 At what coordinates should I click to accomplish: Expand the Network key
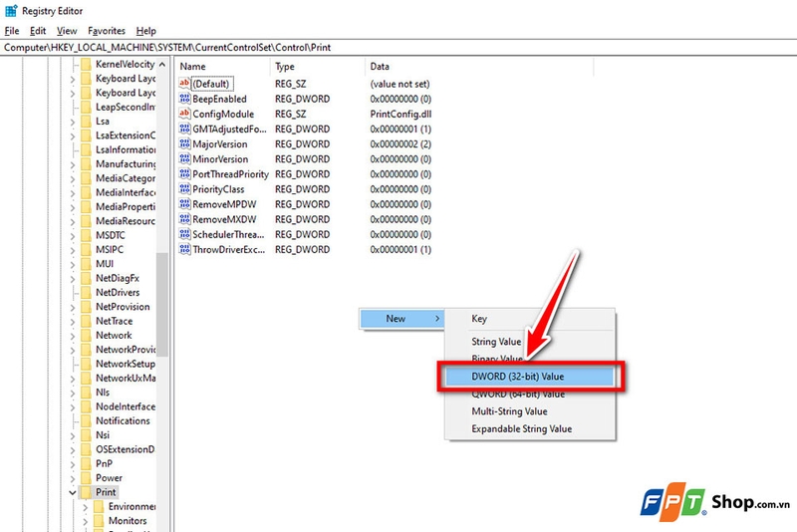tap(72, 336)
